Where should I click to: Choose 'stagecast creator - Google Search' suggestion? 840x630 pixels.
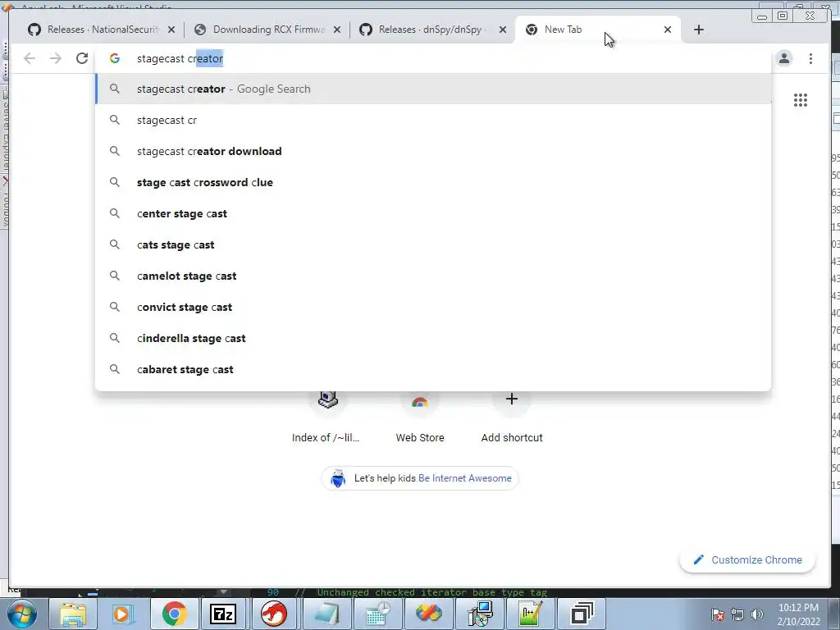(433, 89)
